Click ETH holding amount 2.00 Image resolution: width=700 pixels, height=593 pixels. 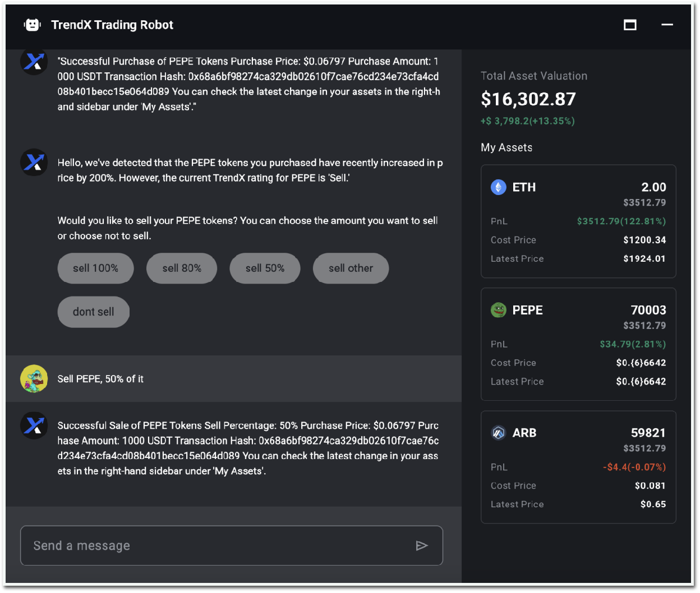click(x=653, y=187)
